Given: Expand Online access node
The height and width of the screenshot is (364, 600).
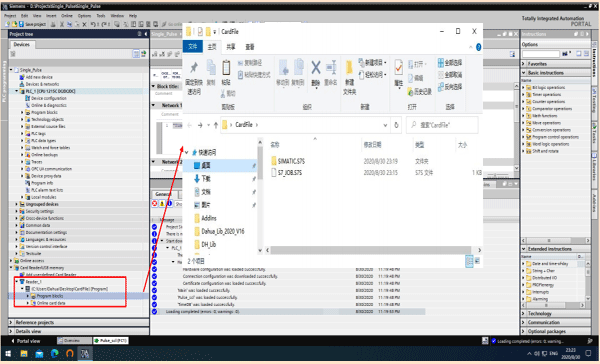Looking at the screenshot, I should 11,261.
